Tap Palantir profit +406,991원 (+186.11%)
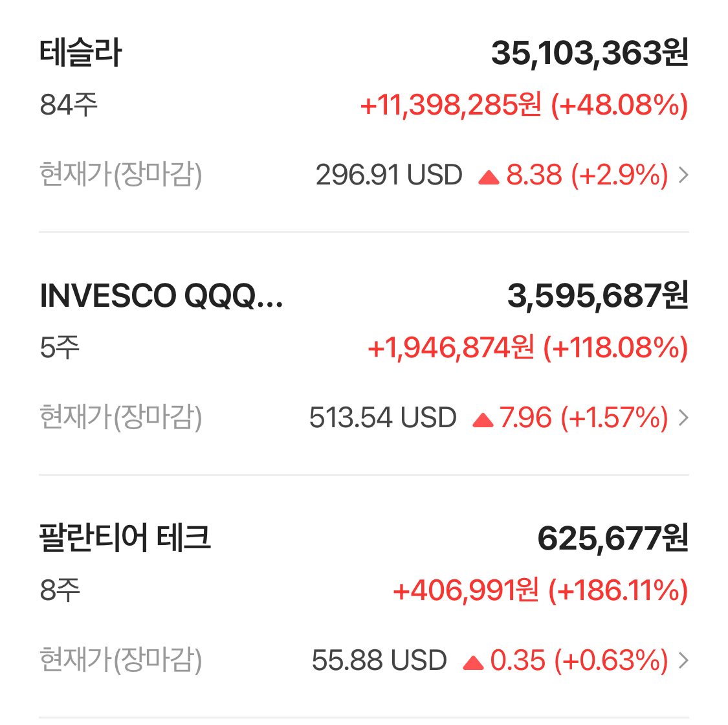Screen dimensions: 728x725 click(x=540, y=590)
